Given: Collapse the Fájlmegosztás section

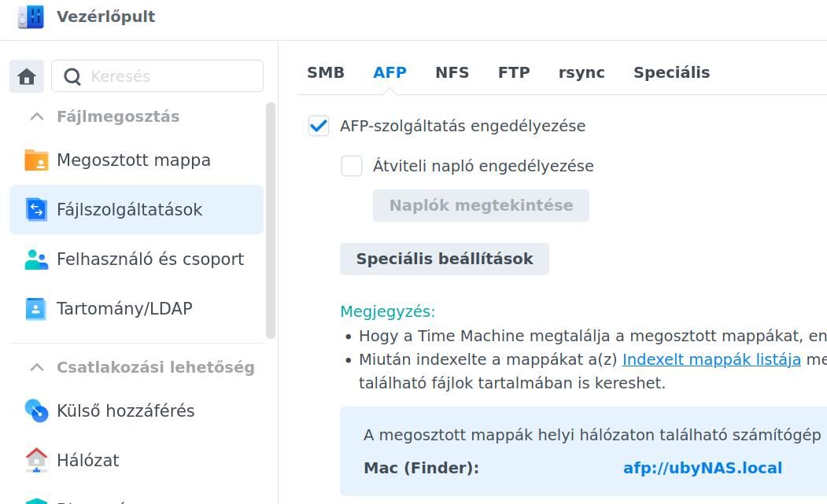Looking at the screenshot, I should pos(36,116).
